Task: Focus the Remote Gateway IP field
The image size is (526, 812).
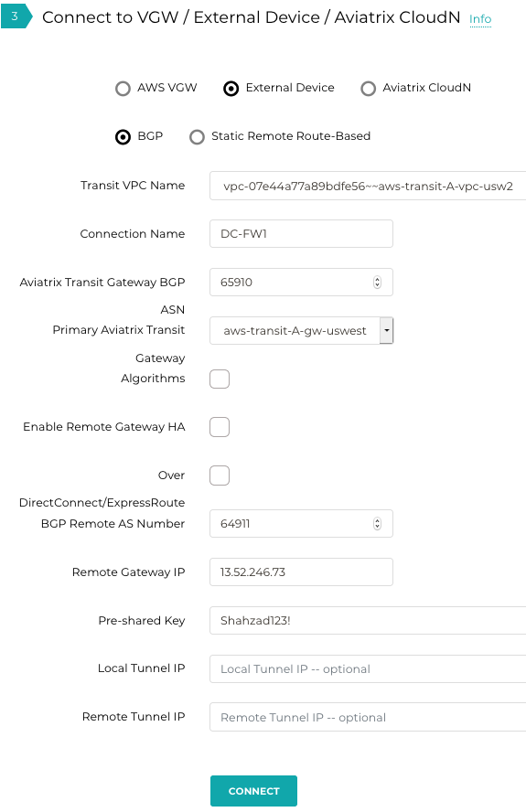Action: click(x=301, y=572)
